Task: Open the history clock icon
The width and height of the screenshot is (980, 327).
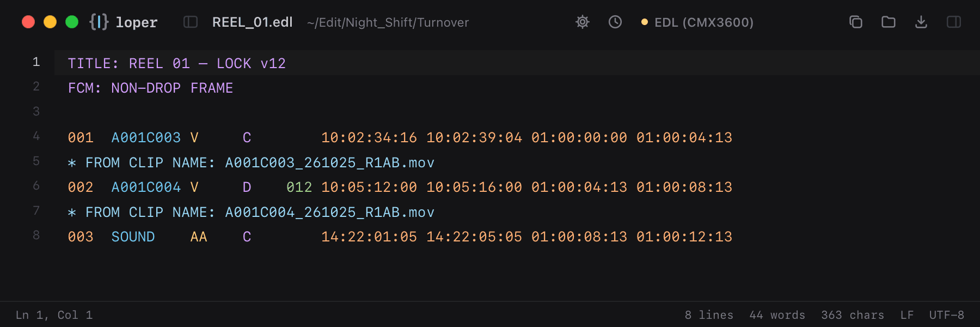Action: click(615, 22)
